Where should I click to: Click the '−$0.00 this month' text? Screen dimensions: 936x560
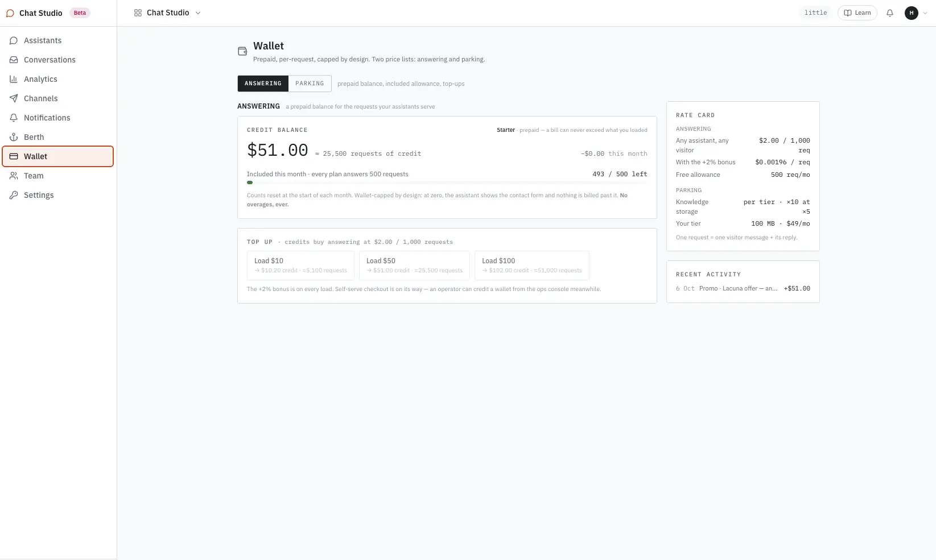point(614,154)
